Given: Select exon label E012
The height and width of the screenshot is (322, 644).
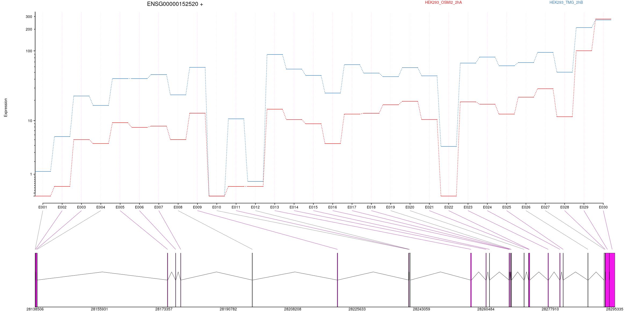Looking at the screenshot, I should point(255,207).
